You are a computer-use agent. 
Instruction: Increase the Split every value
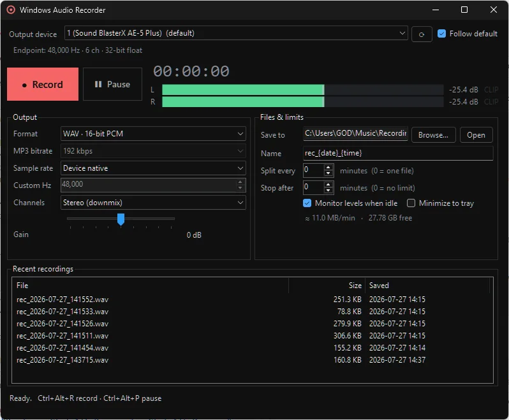tap(328, 167)
